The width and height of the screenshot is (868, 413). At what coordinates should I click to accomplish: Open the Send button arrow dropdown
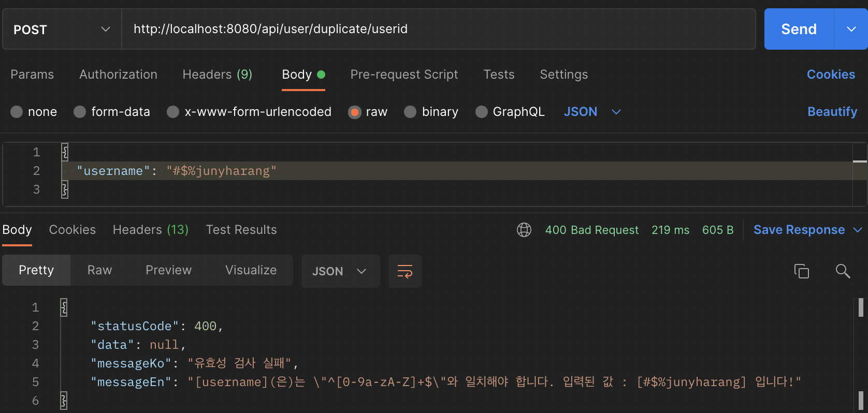coord(851,29)
